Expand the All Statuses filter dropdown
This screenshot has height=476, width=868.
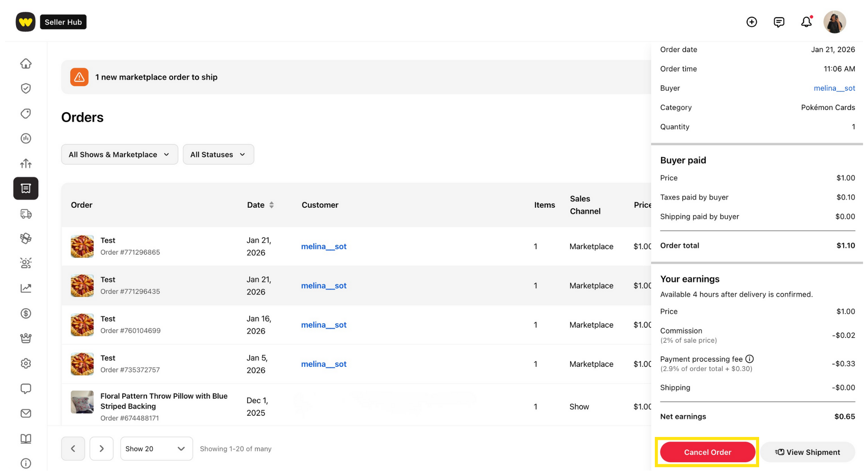click(x=218, y=155)
